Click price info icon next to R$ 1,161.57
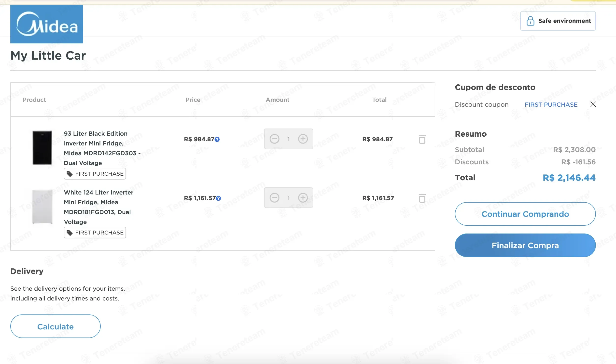 coord(218,198)
